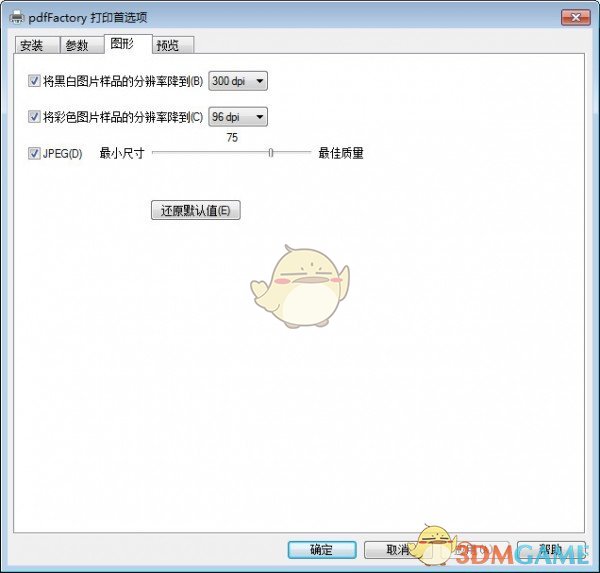Toggle the color image downsampling checkbox
The image size is (600, 573).
click(35, 117)
